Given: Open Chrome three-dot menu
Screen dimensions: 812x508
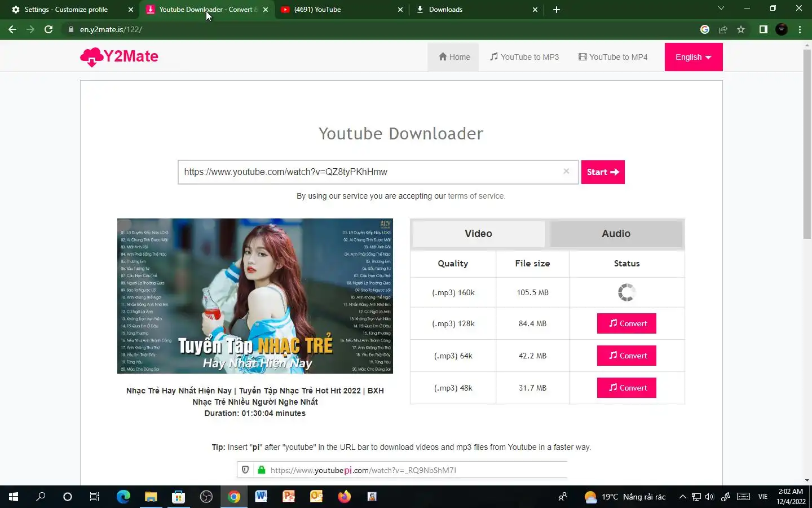Looking at the screenshot, I should [x=800, y=29].
